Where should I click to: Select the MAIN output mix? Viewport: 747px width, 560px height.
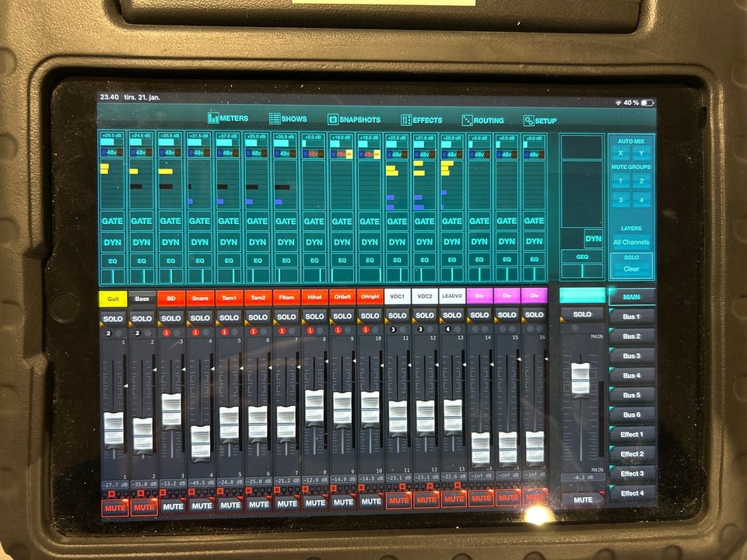tap(632, 296)
